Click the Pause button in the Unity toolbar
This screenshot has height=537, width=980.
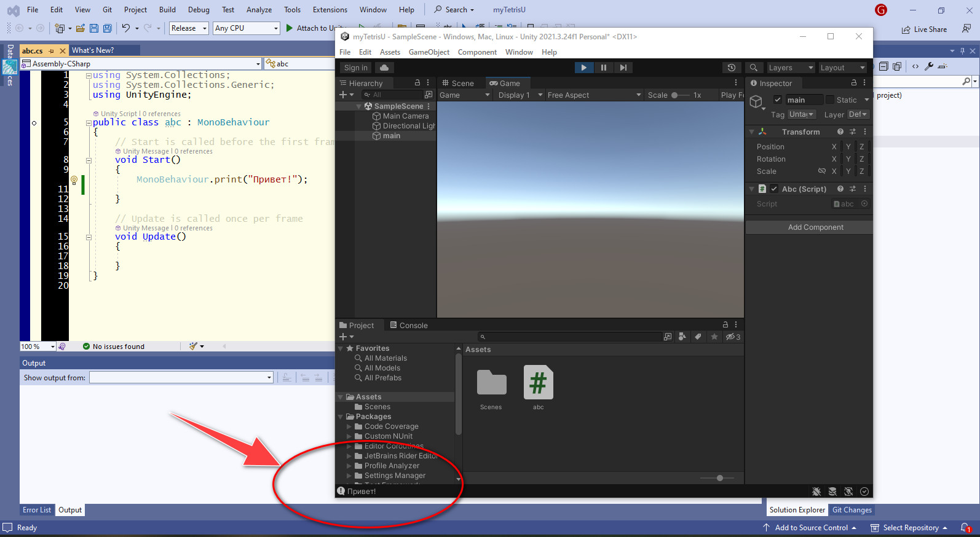pos(603,68)
